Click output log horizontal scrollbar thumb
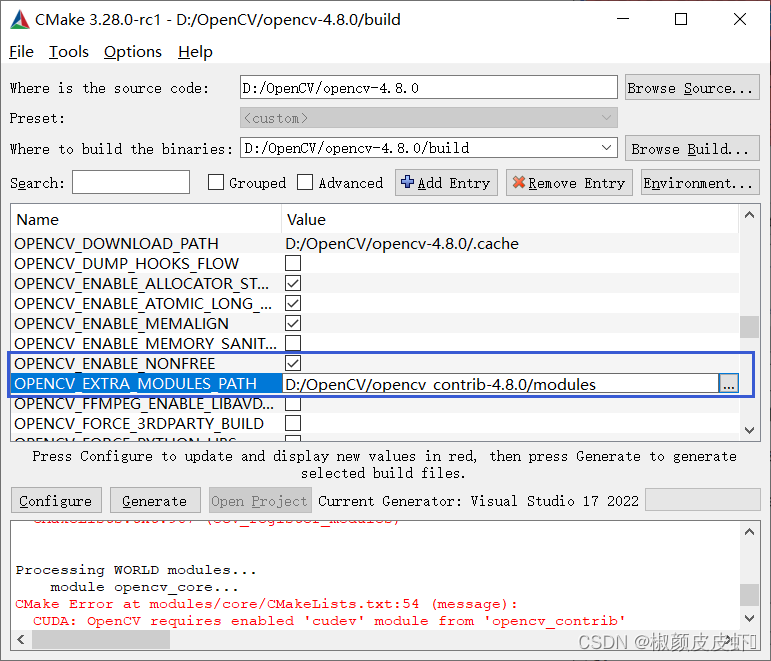 [x=101, y=639]
